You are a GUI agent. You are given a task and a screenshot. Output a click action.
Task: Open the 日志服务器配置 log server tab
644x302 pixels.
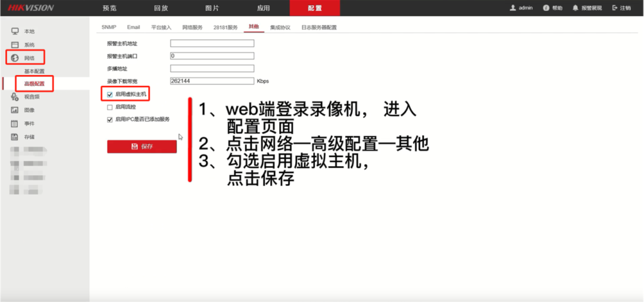pyautogui.click(x=318, y=27)
